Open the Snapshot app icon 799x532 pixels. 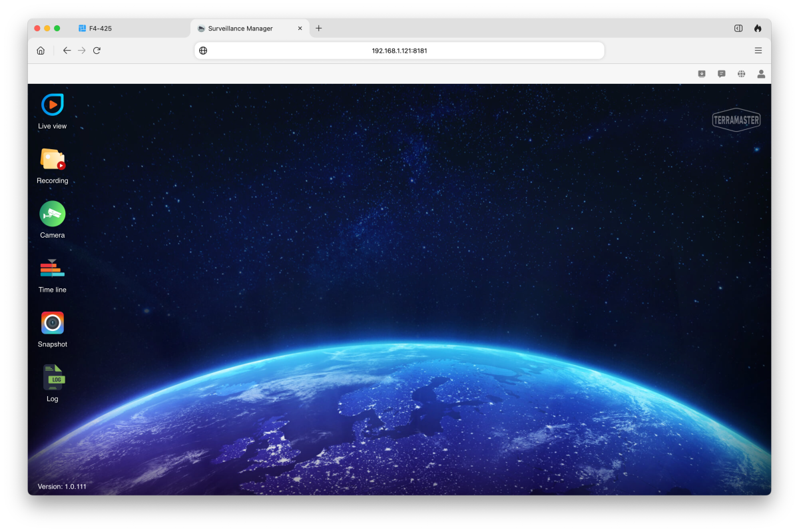(x=53, y=323)
